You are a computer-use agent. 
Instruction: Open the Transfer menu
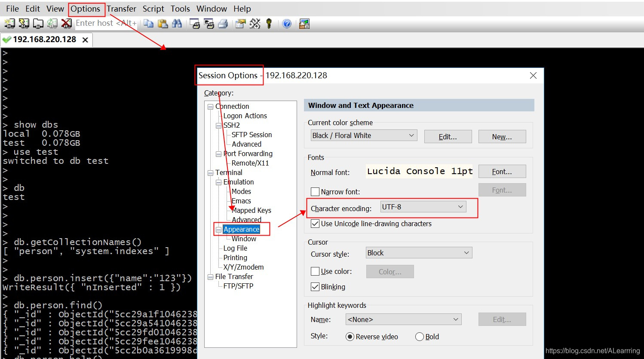pos(122,9)
